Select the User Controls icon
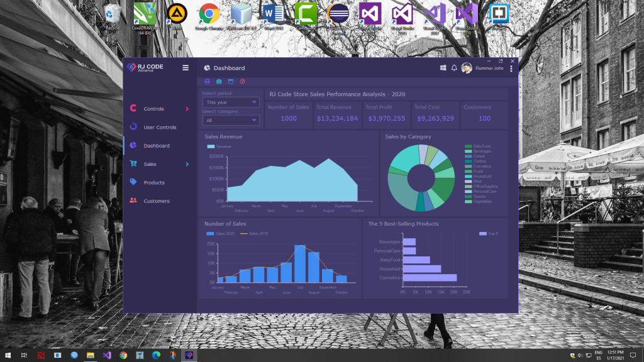 coord(133,126)
